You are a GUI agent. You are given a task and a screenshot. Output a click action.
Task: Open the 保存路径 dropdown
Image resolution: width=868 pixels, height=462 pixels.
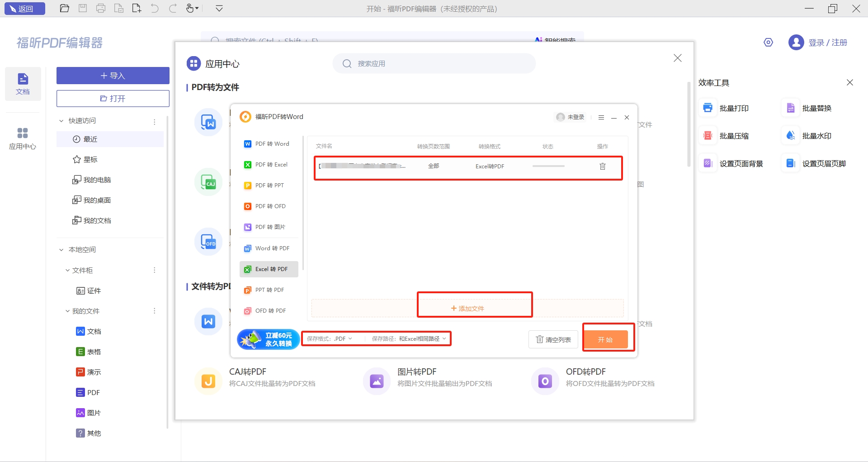click(x=409, y=339)
